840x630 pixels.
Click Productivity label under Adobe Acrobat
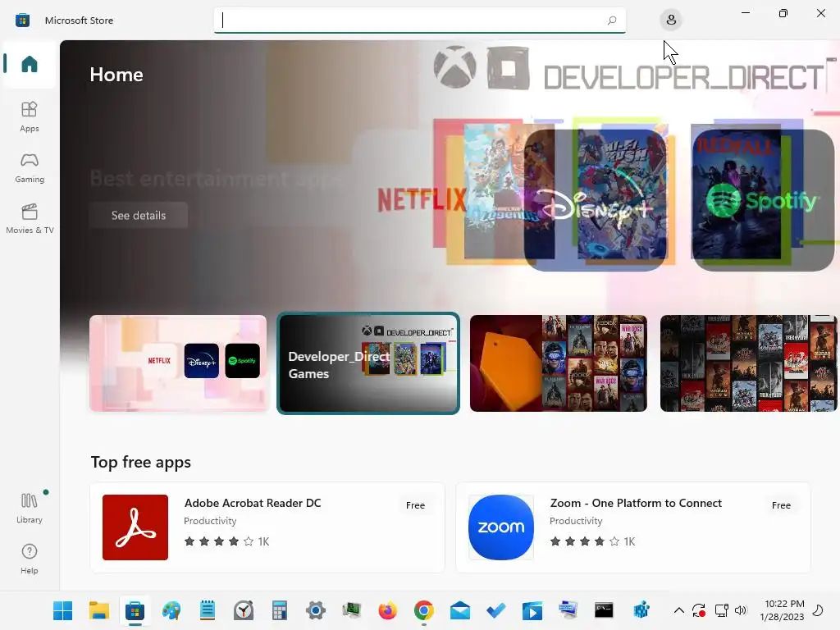[x=210, y=521]
